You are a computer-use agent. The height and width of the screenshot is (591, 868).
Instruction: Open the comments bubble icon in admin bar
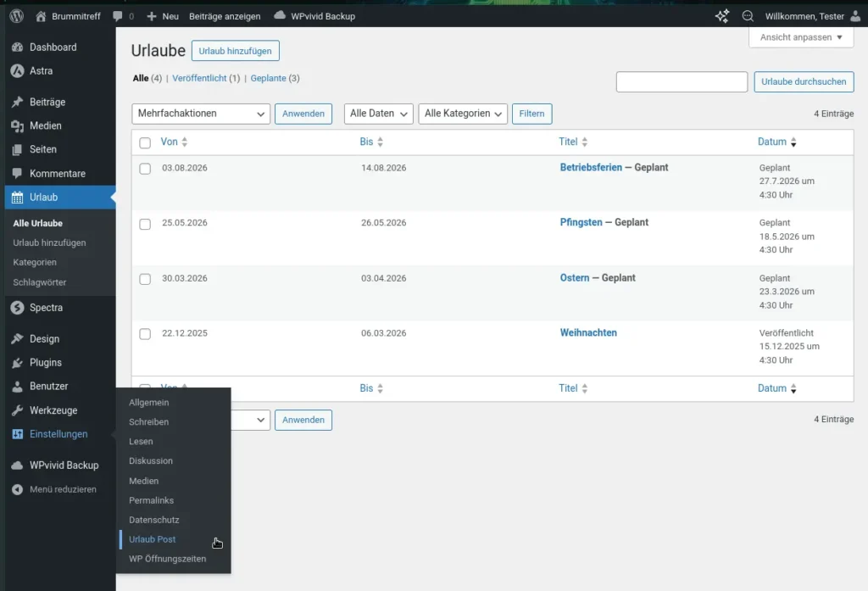click(x=117, y=16)
